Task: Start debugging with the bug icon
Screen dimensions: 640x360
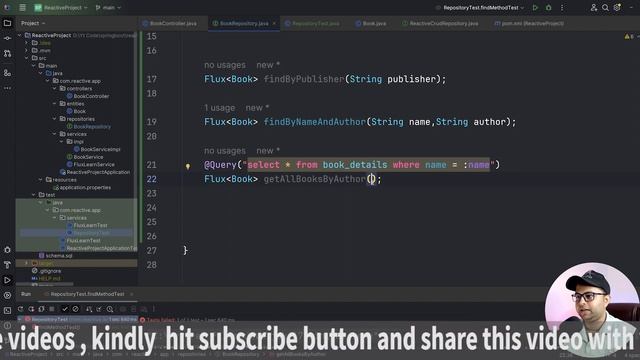Action: [549, 8]
